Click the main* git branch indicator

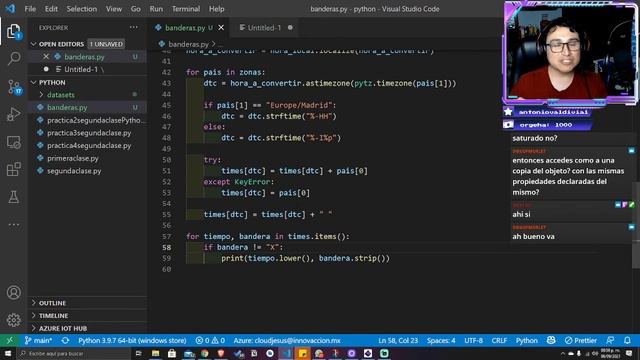38,340
